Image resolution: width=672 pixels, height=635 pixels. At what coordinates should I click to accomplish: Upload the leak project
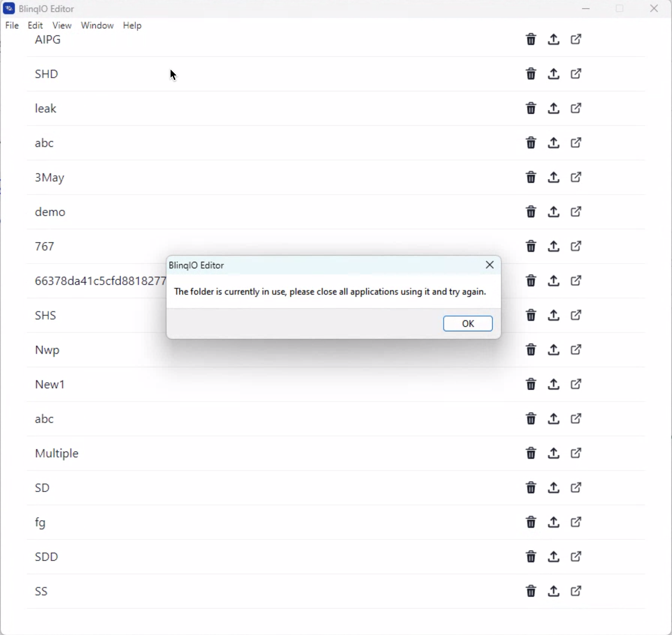pos(553,109)
